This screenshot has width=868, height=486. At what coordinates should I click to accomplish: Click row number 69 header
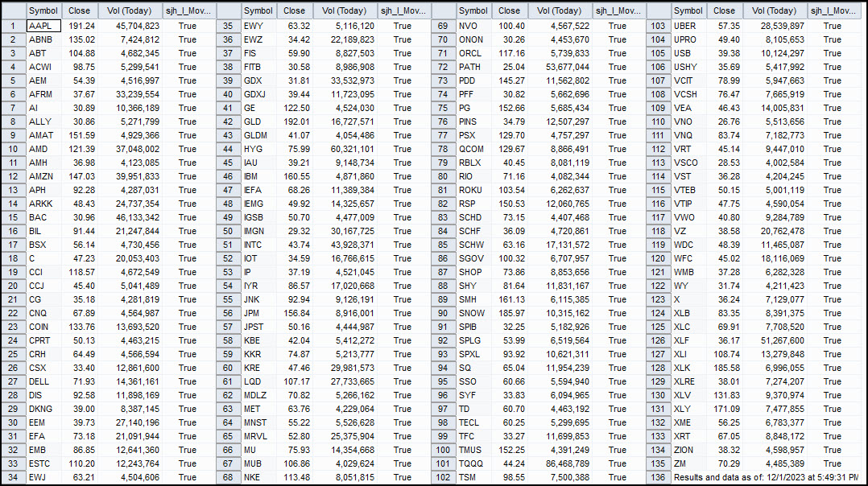(x=443, y=26)
